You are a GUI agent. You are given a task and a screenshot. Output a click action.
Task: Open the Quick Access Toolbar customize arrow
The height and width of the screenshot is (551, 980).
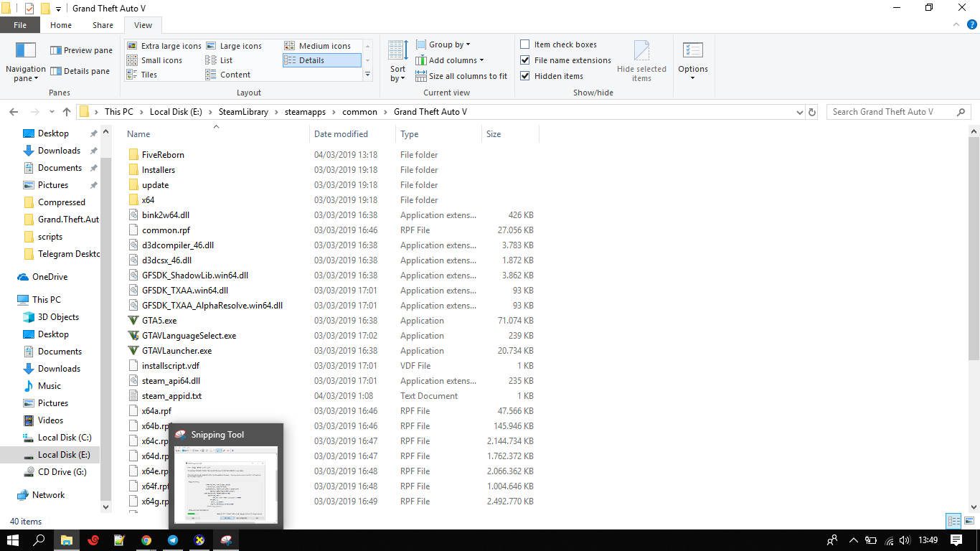tap(58, 9)
